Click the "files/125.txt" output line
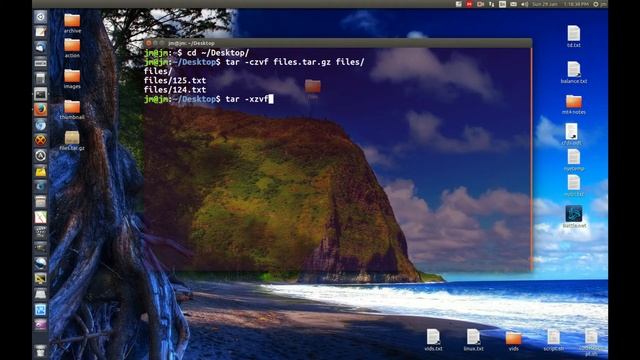This screenshot has width=640, height=360. point(175,80)
